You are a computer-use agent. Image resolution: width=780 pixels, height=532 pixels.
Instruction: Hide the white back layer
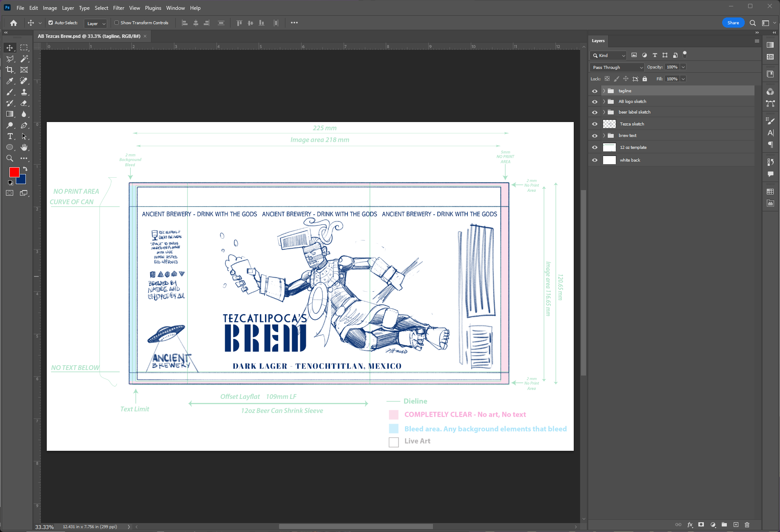coord(595,160)
